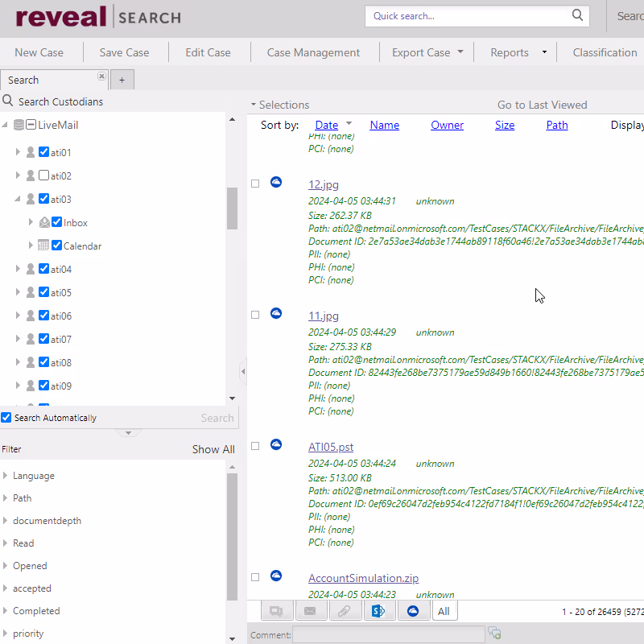Collapse the Selections section

click(254, 105)
